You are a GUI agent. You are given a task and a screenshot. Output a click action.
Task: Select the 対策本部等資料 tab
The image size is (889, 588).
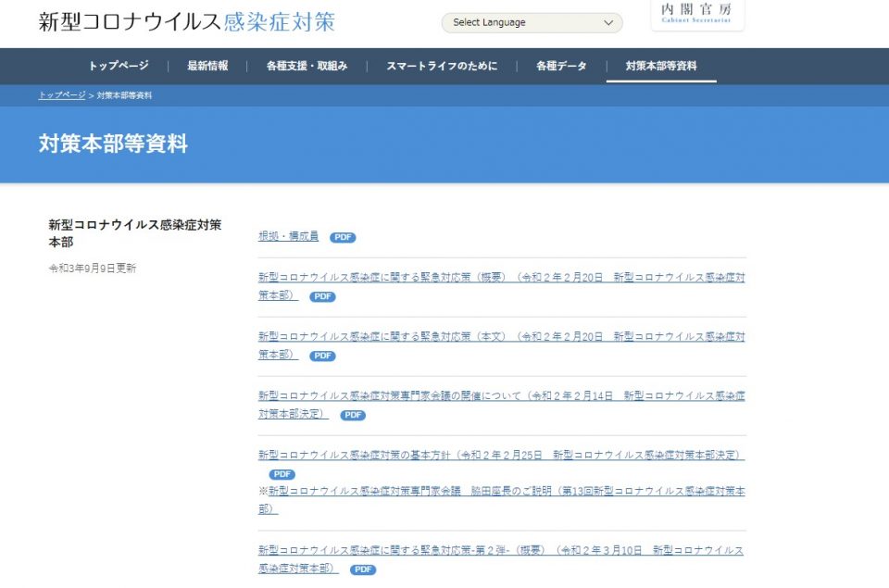coord(660,66)
